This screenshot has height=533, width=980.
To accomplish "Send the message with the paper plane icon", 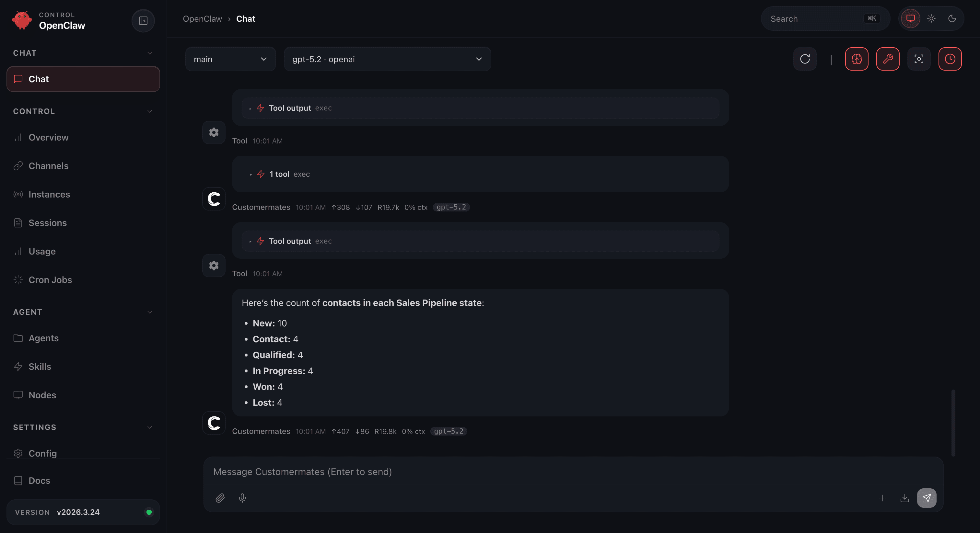I will (927, 498).
